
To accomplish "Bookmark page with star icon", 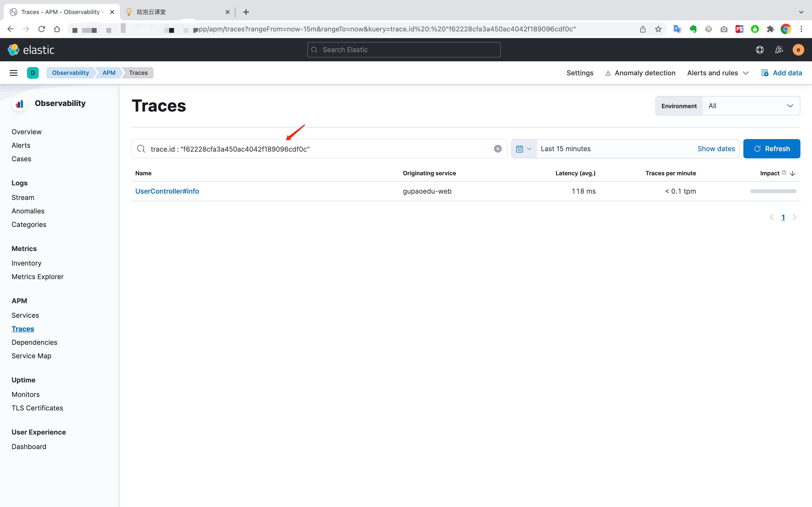I will [x=658, y=29].
